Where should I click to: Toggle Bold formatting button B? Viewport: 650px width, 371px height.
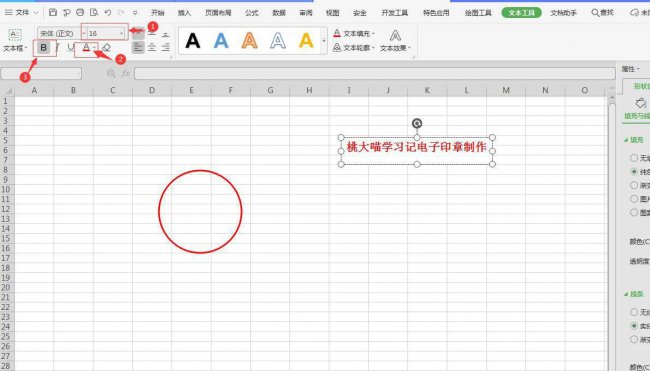44,48
